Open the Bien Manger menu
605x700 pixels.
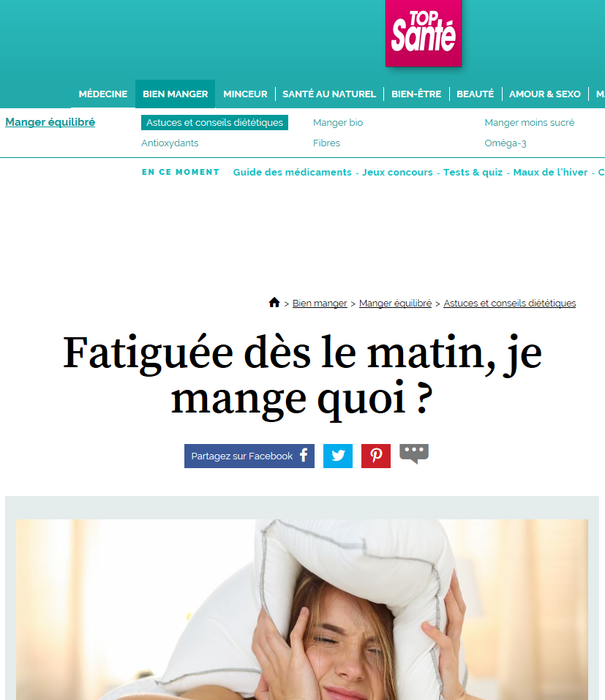pos(175,94)
